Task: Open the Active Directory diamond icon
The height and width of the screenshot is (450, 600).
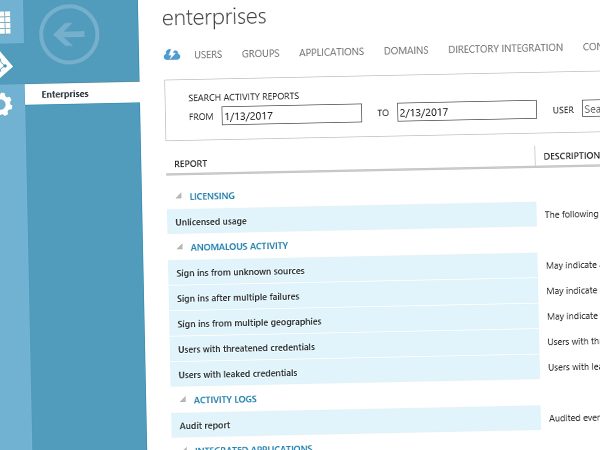Action: tap(5, 62)
